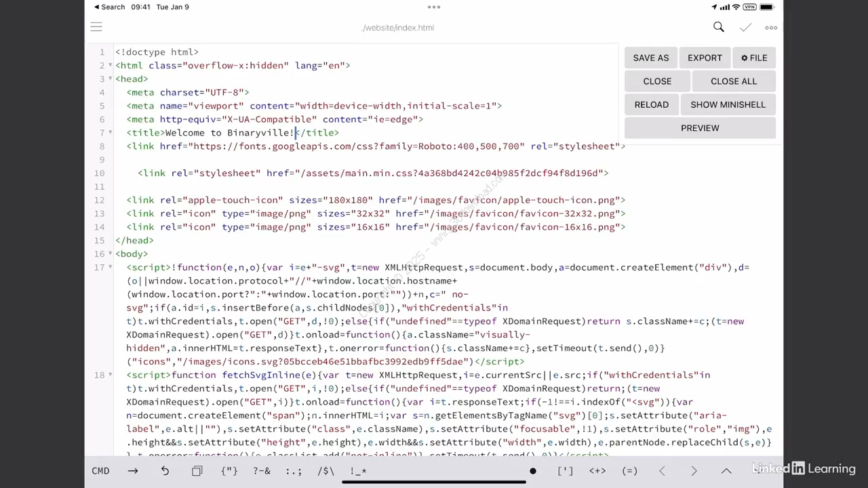Screen dimensions: 868x488
Task: Collapse the fold arrow at line 18
Action: (x=111, y=375)
